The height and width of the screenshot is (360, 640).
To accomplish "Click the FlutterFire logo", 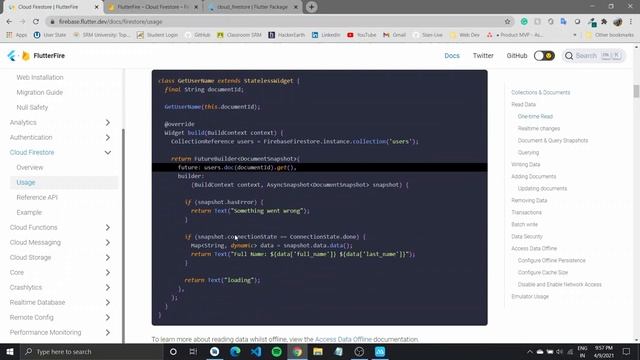I will (x=36, y=56).
